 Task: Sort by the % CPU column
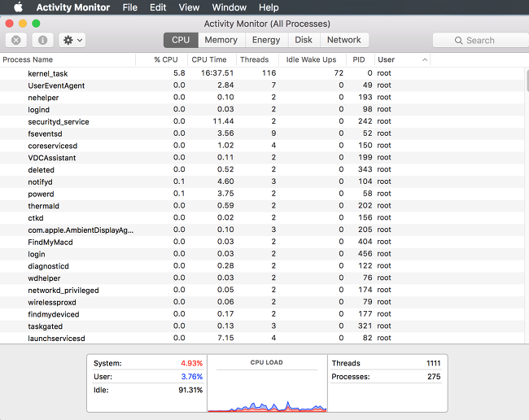coord(162,59)
